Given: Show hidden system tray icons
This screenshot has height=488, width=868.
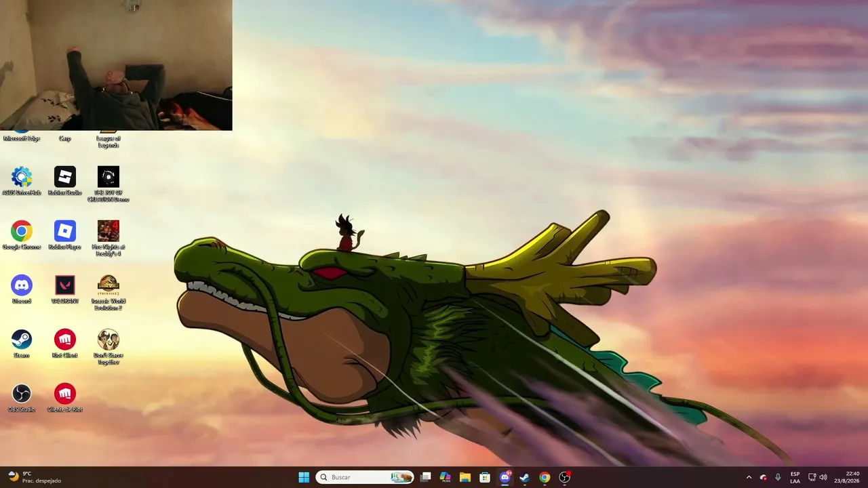Looking at the screenshot, I should pyautogui.click(x=749, y=477).
